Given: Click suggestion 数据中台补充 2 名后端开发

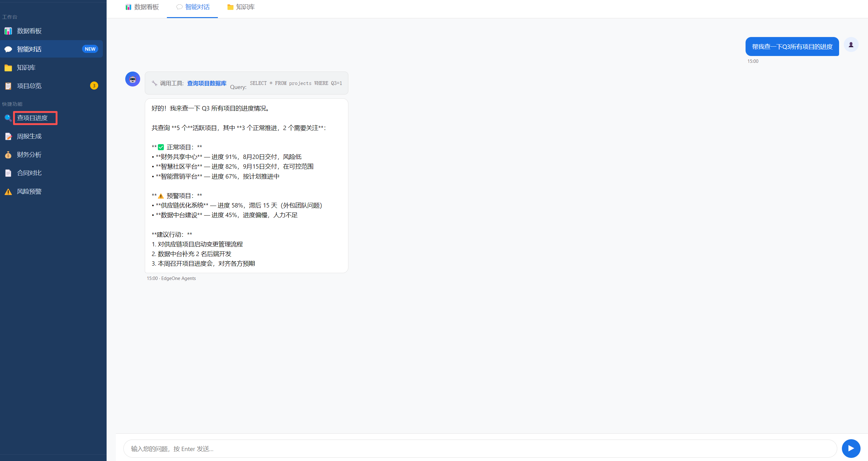Looking at the screenshot, I should [191, 254].
